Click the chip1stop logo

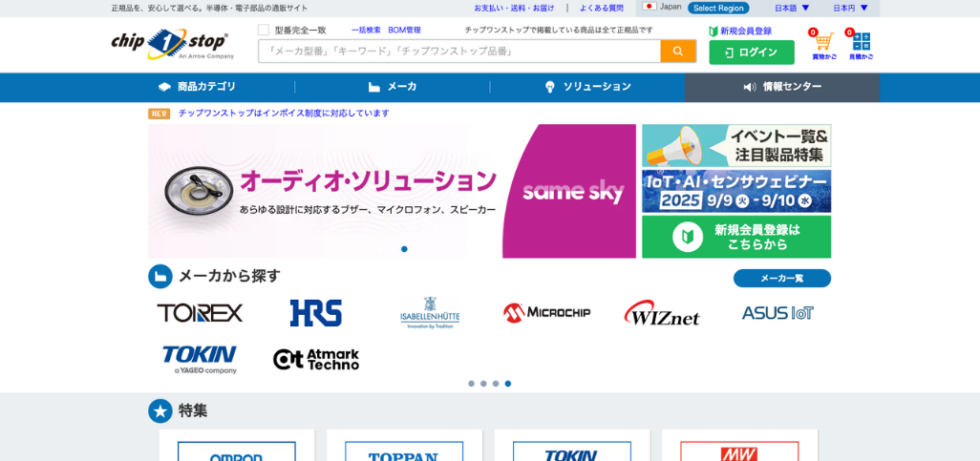171,44
